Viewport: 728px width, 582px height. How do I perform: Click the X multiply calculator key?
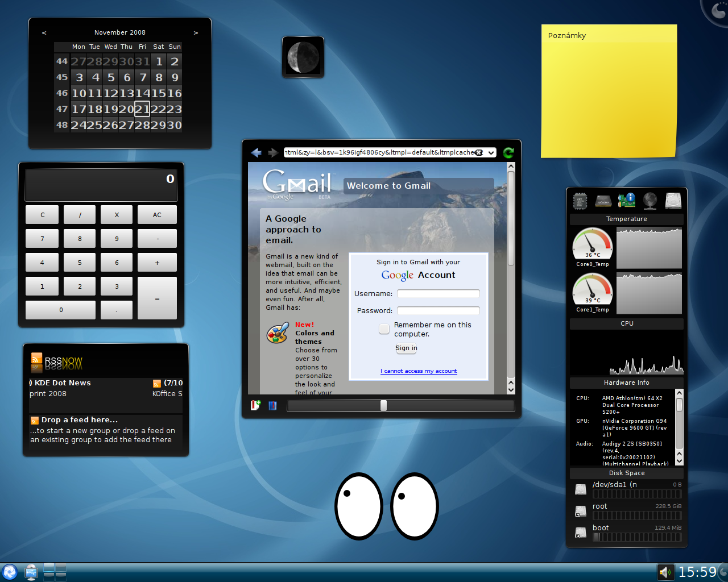[x=117, y=215]
